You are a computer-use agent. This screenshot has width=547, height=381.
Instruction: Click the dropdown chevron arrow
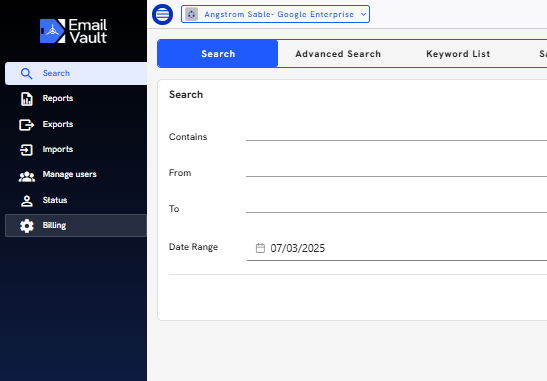363,14
